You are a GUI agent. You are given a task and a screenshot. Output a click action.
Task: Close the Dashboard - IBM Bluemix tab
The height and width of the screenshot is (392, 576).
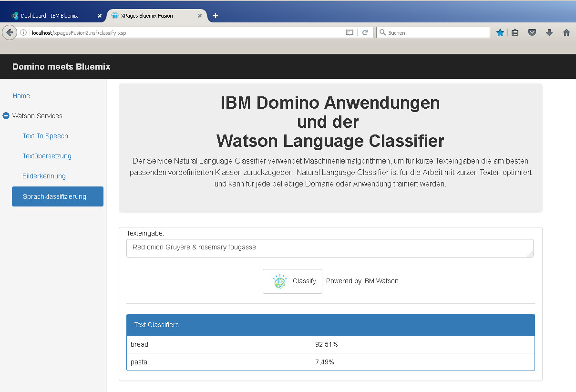(100, 16)
